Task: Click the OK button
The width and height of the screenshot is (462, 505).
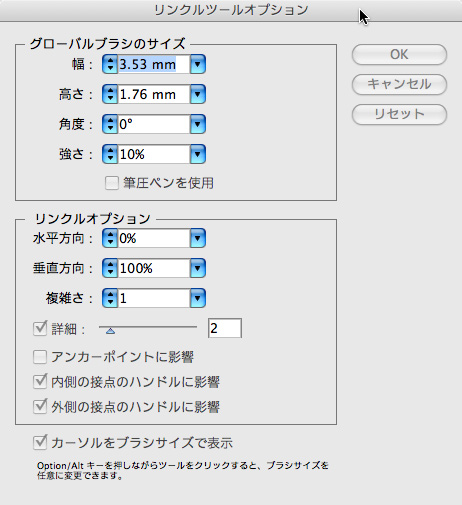Action: point(399,54)
